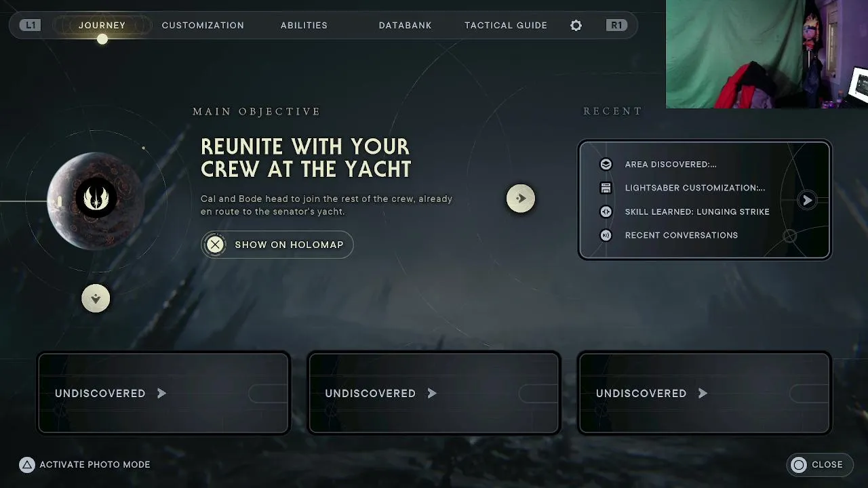
Task: Go to the Databank tab
Action: point(405,25)
